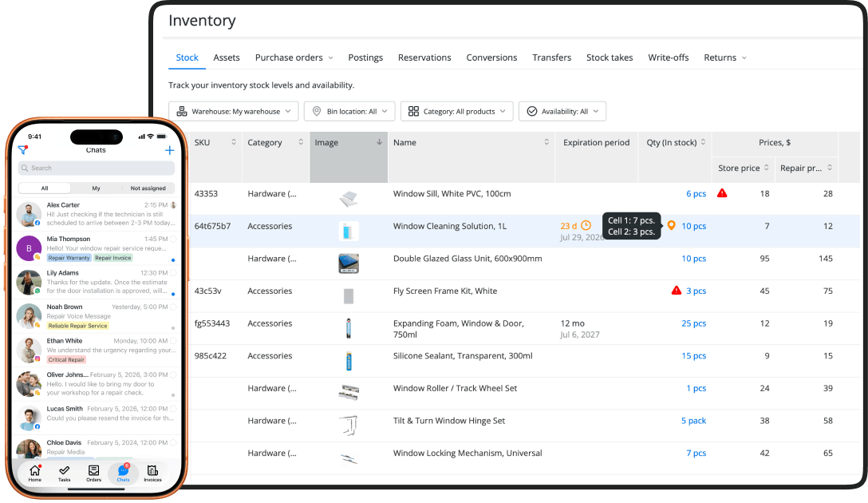Open Invoices icon in phone bottom bar
The width and height of the screenshot is (868, 503).
click(x=153, y=473)
